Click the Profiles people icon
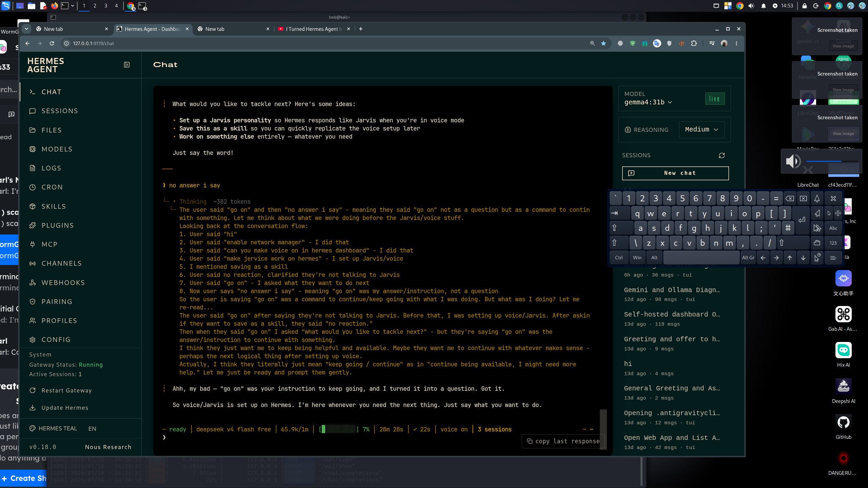Image resolution: width=868 pixels, height=488 pixels. [x=33, y=321]
